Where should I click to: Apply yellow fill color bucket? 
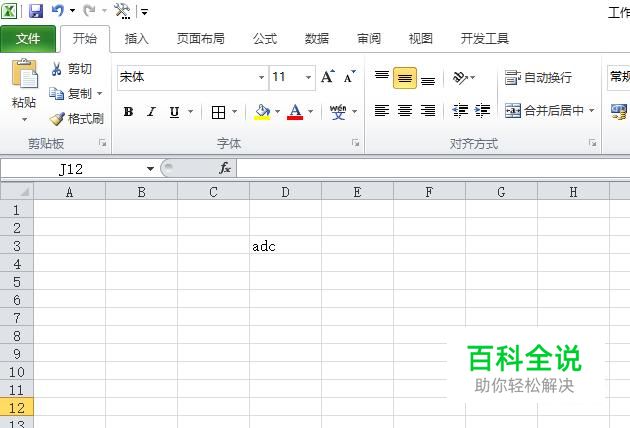coord(262,112)
